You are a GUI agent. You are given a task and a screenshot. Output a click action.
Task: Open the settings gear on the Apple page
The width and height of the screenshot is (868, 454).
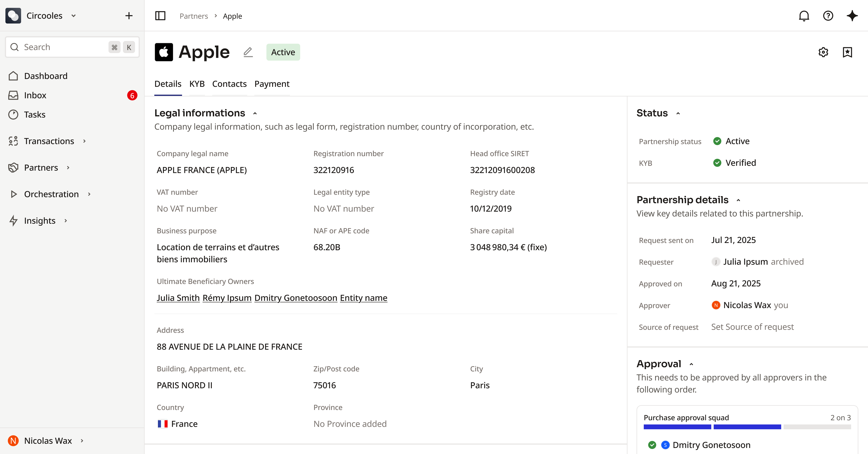click(823, 52)
